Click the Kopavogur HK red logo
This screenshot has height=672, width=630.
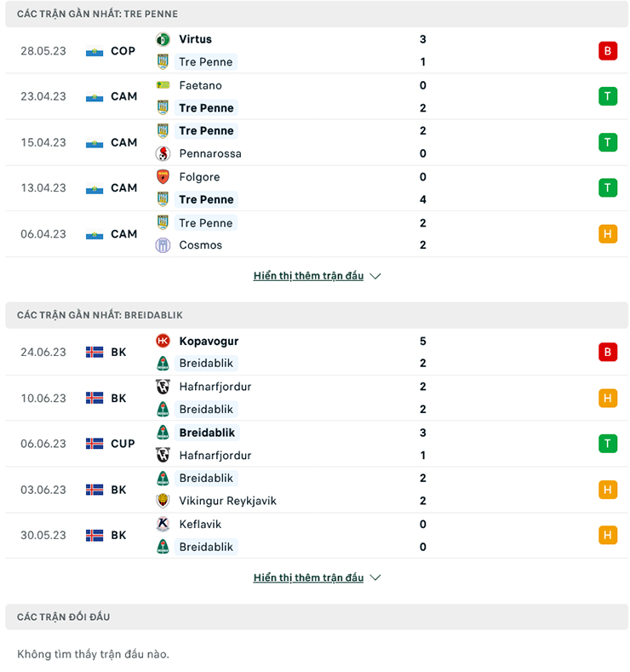click(x=163, y=341)
